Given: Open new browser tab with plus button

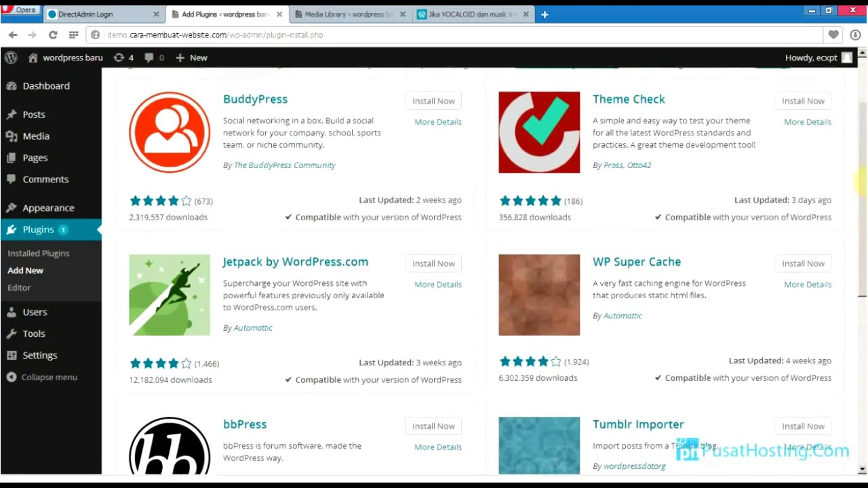Looking at the screenshot, I should (544, 14).
